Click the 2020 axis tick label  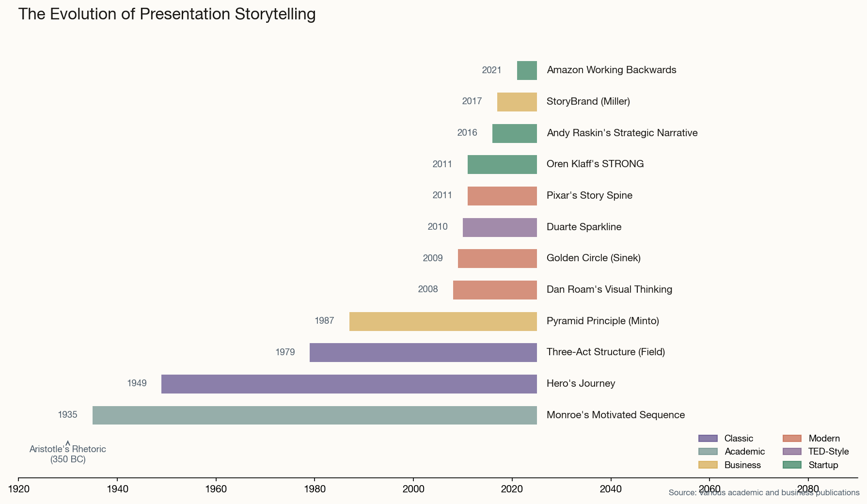click(513, 489)
